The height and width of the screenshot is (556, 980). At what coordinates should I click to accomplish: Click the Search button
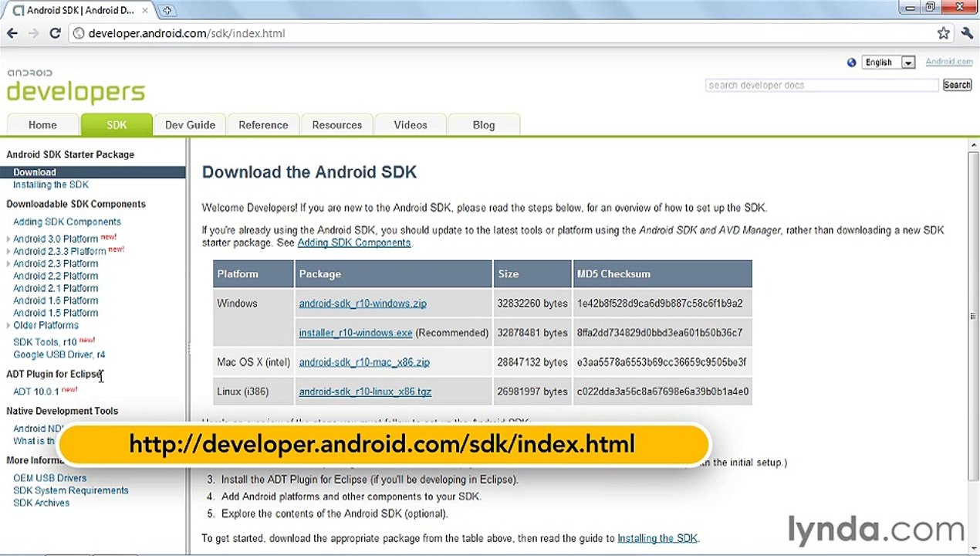tap(957, 85)
